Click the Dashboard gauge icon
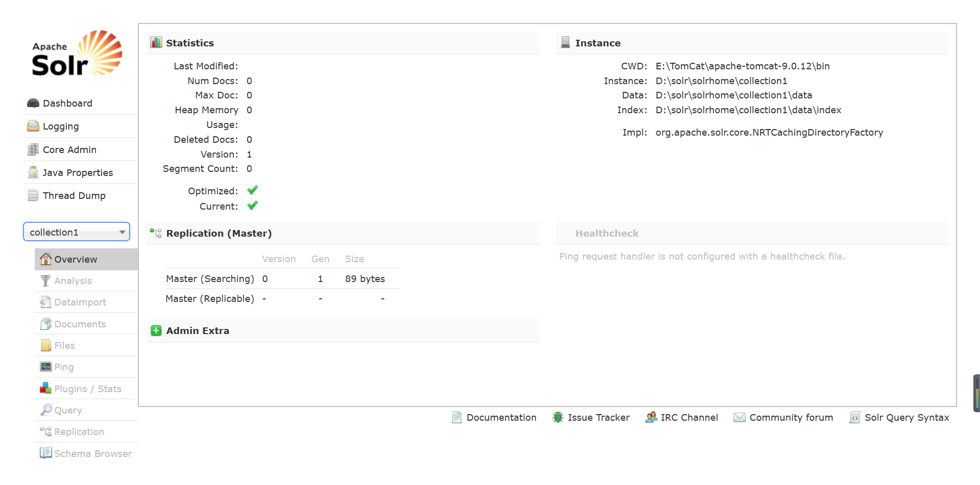Screen dimensions: 980x485 (x=33, y=103)
